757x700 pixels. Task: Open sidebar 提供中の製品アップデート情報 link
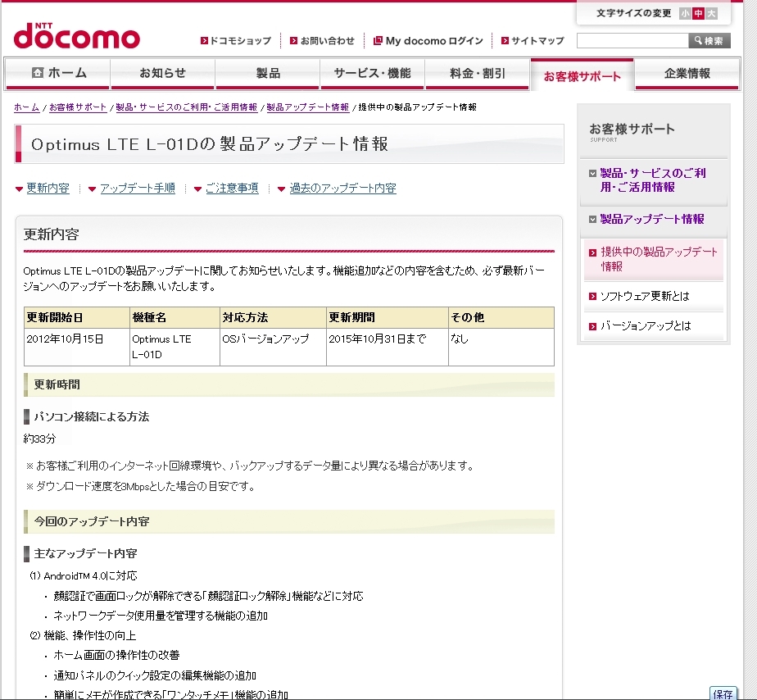pos(659,259)
